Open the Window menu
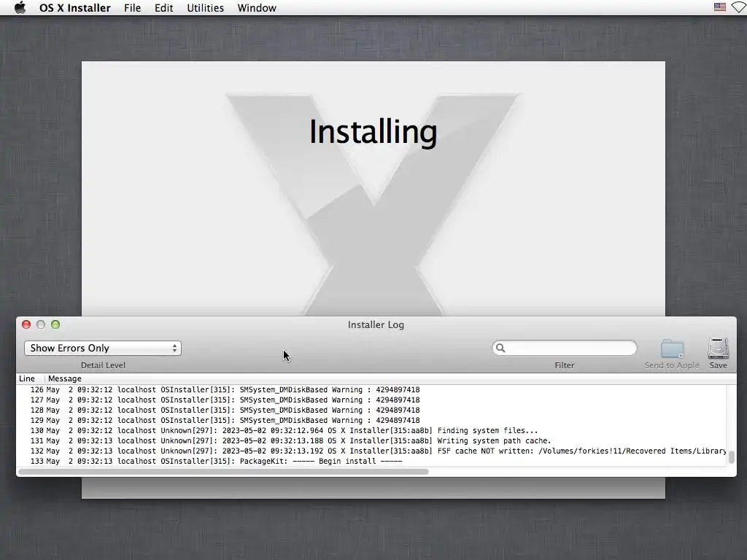The image size is (747, 560). click(257, 8)
